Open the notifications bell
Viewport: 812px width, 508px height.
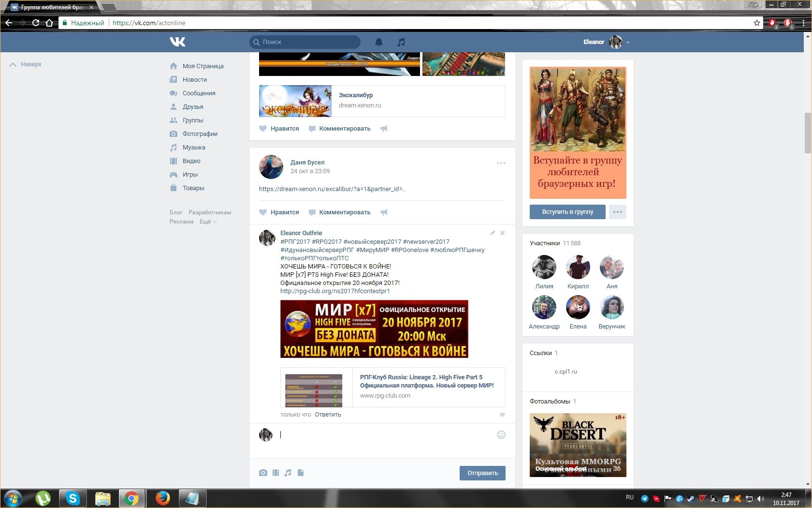pos(379,42)
